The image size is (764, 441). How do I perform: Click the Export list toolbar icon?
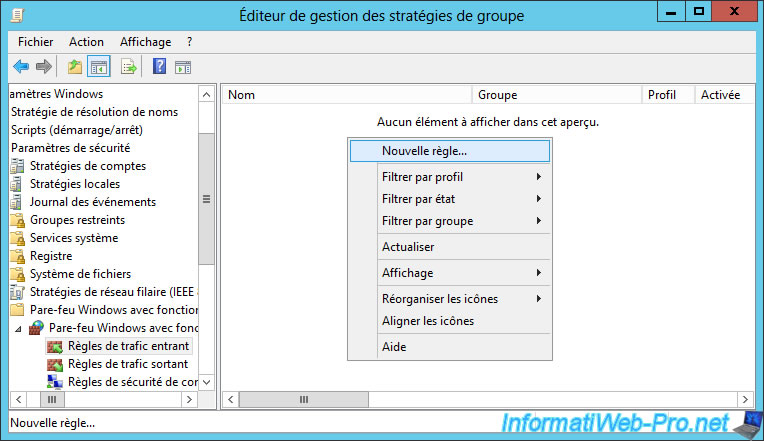(x=129, y=67)
